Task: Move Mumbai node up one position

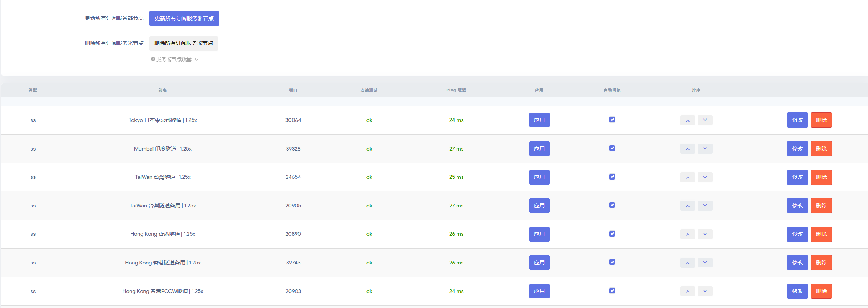Action: (687, 149)
